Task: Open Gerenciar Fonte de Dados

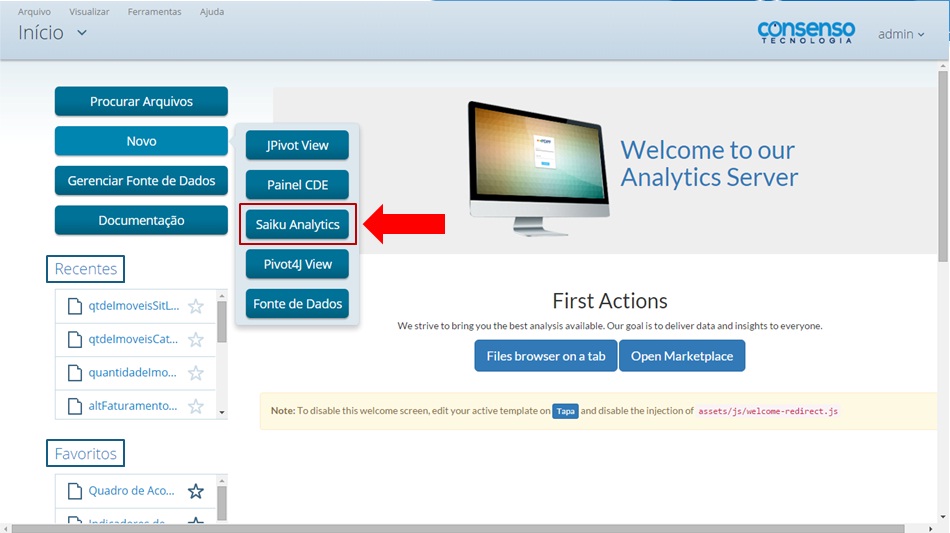Action: 141,180
